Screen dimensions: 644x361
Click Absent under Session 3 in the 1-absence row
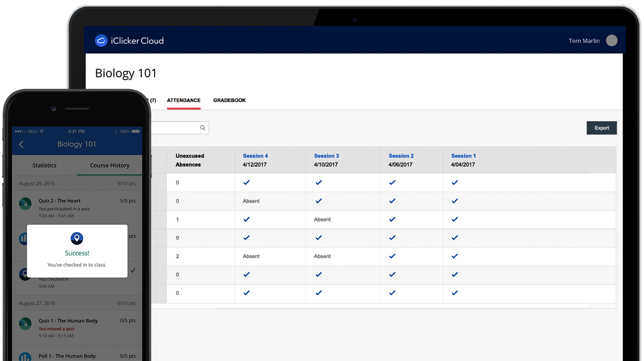(x=323, y=220)
